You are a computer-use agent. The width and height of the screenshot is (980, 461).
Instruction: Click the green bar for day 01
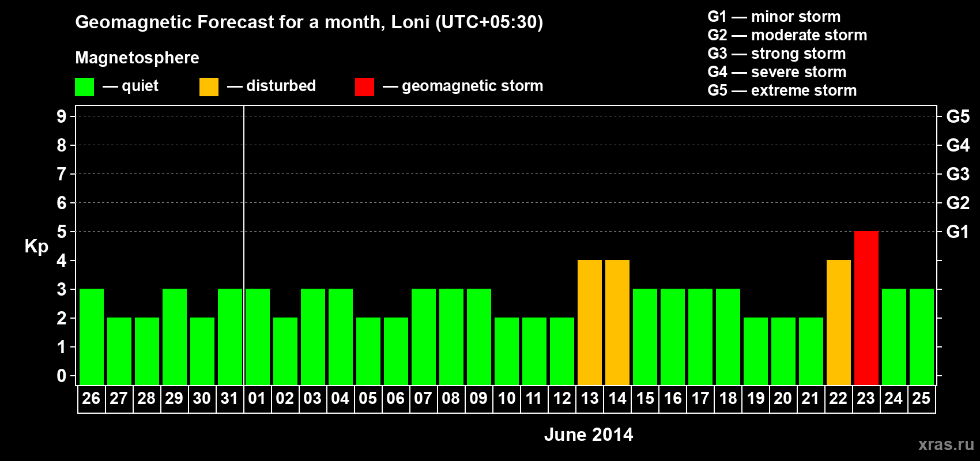click(257, 337)
